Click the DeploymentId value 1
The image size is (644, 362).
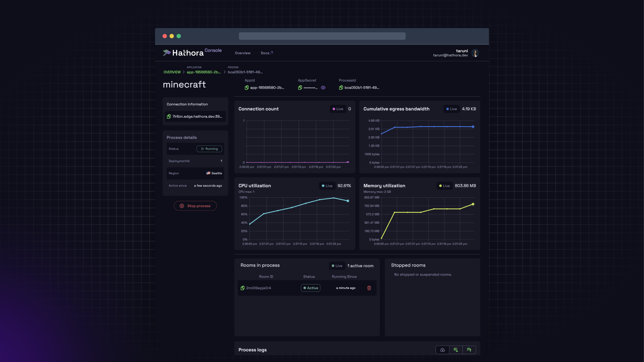(x=221, y=161)
